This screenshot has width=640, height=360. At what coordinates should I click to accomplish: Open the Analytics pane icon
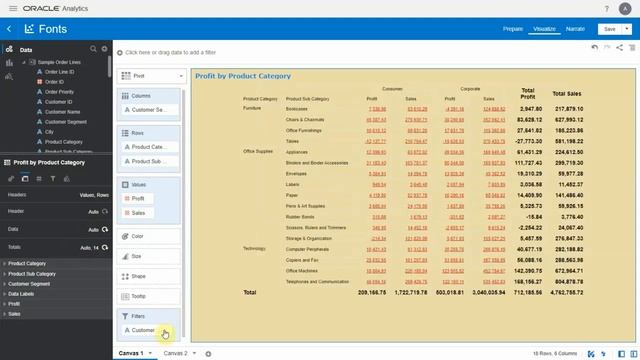click(9, 76)
